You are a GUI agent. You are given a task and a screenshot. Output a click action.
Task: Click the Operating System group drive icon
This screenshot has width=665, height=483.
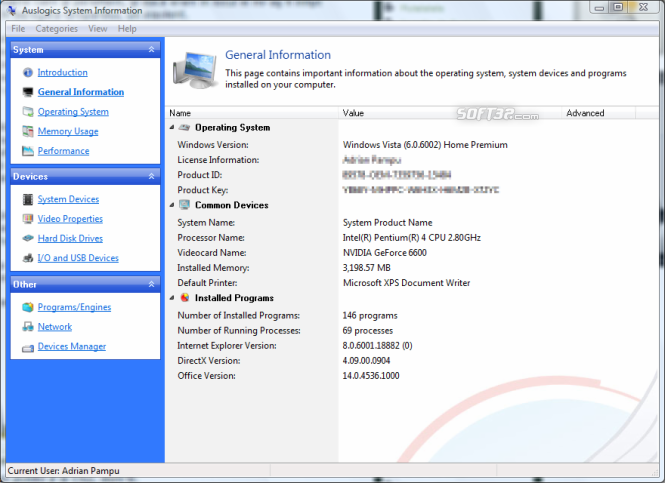[184, 127]
